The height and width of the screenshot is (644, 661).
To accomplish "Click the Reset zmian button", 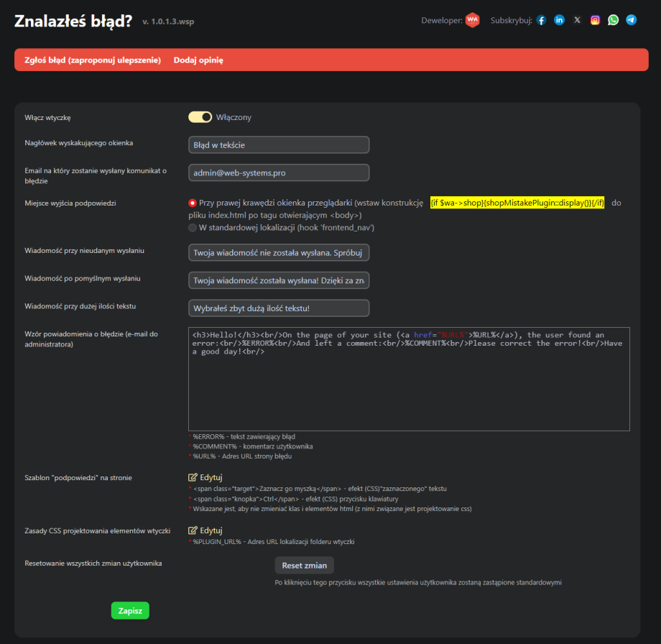I will [305, 565].
